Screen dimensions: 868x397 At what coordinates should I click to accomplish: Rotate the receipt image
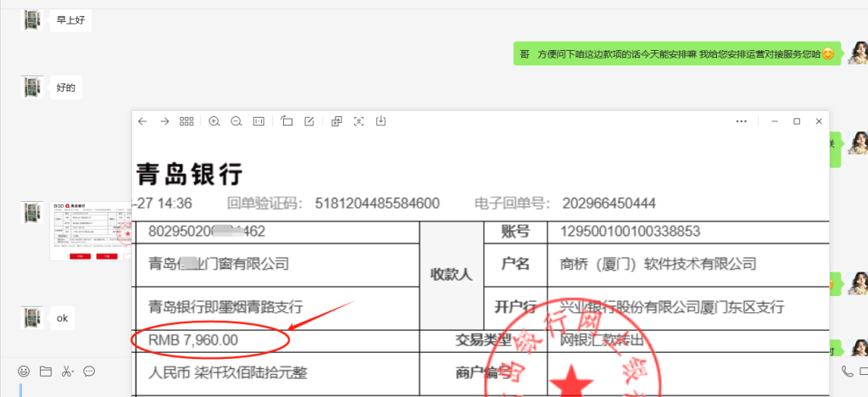click(287, 121)
